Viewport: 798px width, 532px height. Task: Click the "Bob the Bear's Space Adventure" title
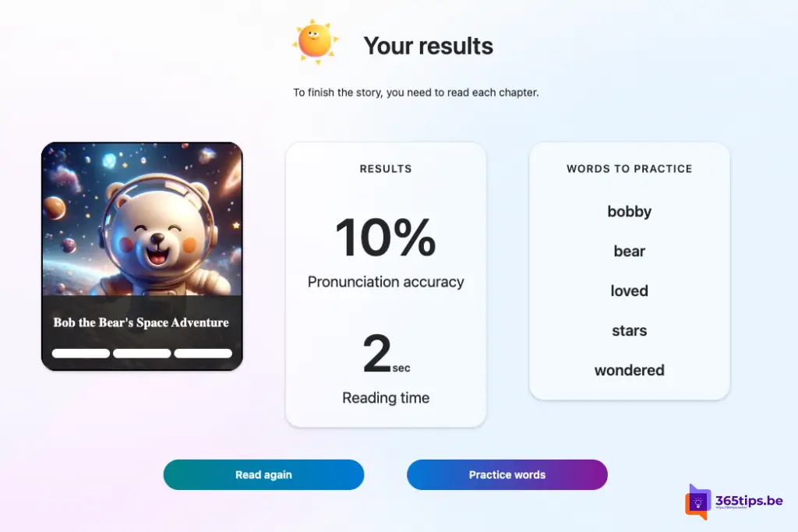[x=141, y=322]
